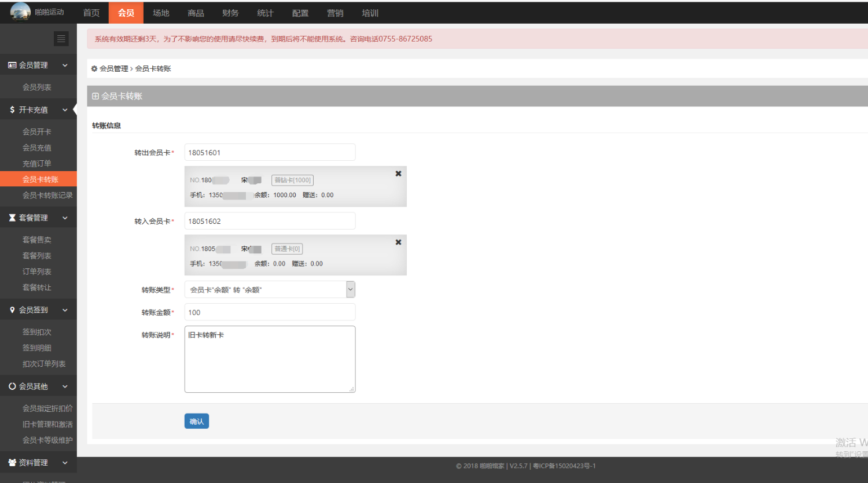This screenshot has width=868, height=483.
Task: Go to 会员开卡 in sidebar
Action: [38, 132]
